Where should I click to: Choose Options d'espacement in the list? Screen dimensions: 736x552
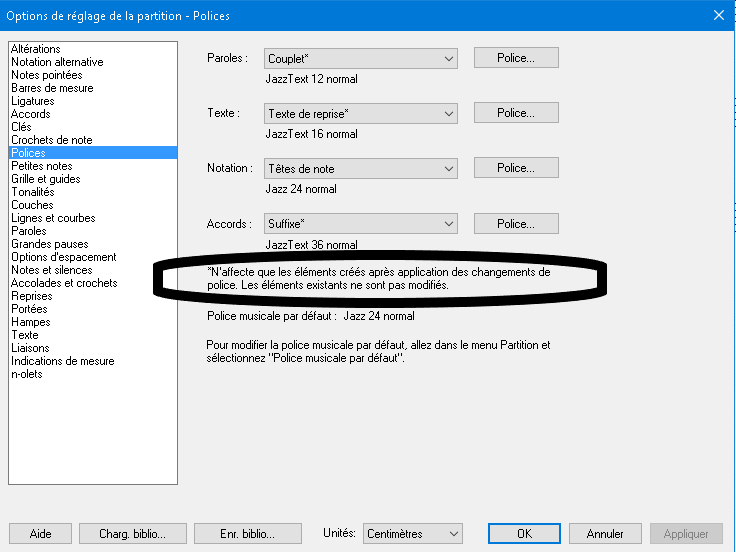click(x=64, y=257)
